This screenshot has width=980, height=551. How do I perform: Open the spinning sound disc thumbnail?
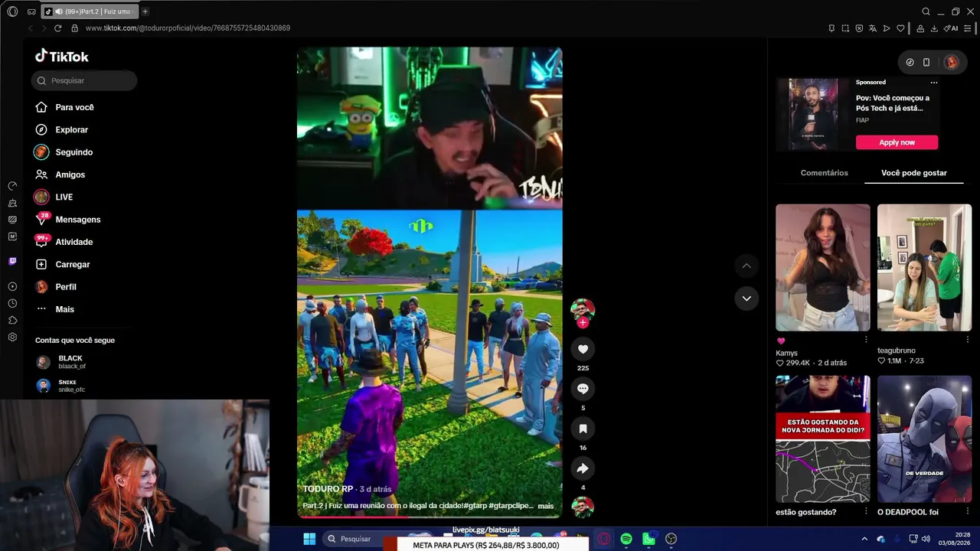(583, 507)
